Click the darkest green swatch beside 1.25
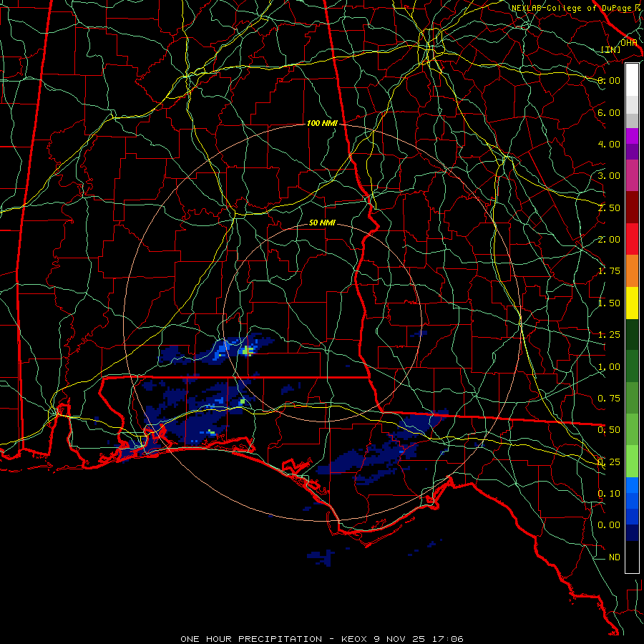Image resolution: width=644 pixels, height=644 pixels. [632, 334]
